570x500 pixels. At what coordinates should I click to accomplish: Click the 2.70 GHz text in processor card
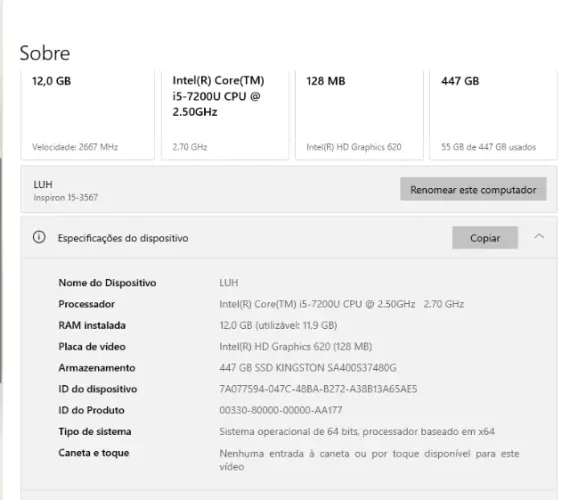[190, 147]
